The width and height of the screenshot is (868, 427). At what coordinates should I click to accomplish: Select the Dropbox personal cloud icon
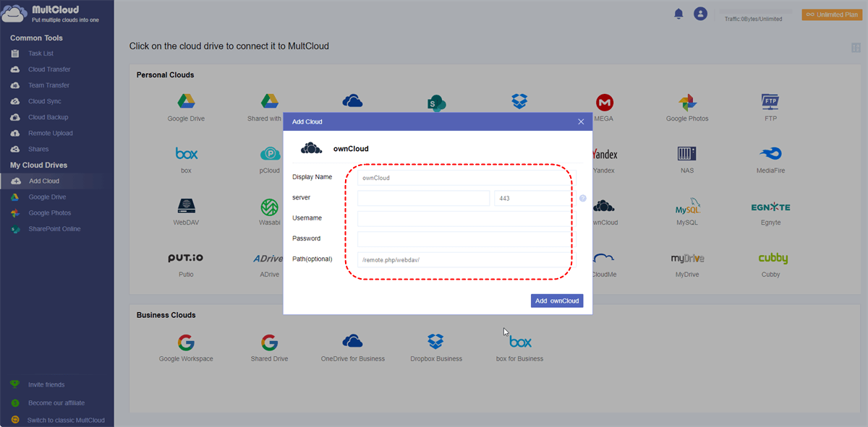[519, 101]
